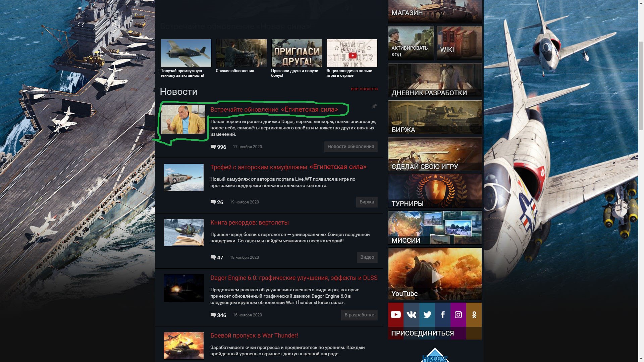644x362 pixels.
Task: Click the battle pass tank thumbnail
Action: tap(184, 346)
